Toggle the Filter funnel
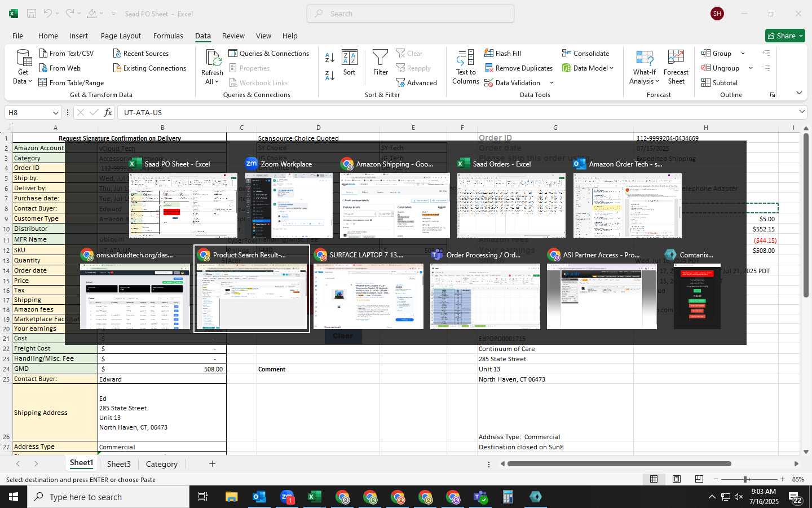The height and width of the screenshot is (508, 812). tap(381, 63)
